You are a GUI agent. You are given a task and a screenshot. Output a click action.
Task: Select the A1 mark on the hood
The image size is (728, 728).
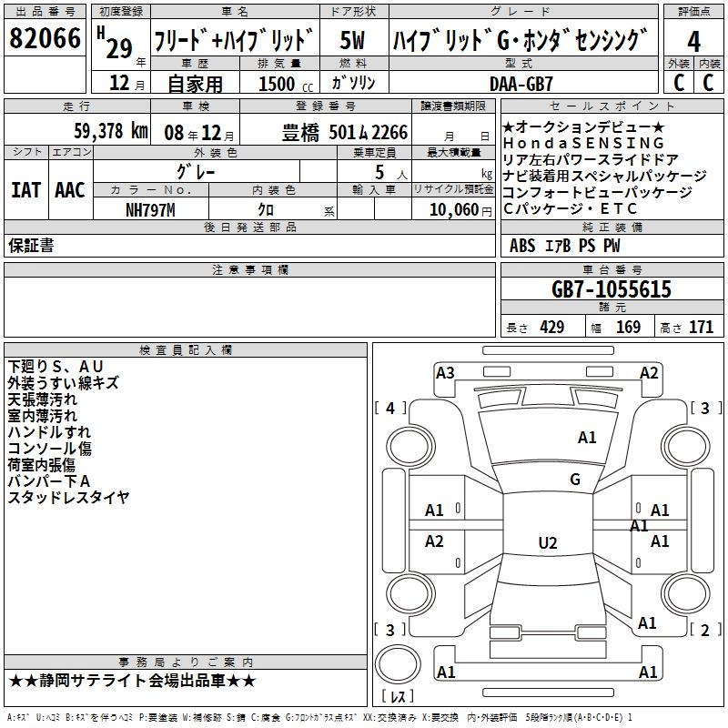coord(587,438)
